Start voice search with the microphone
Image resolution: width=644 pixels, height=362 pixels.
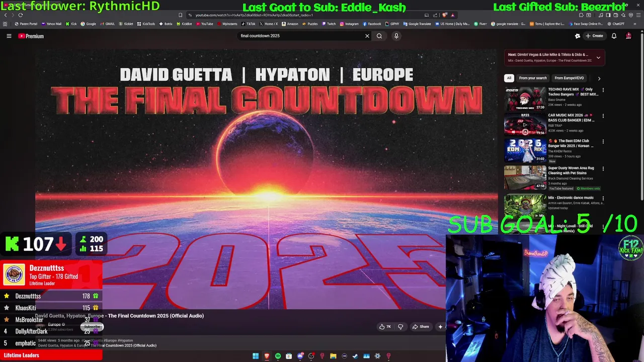[396, 36]
